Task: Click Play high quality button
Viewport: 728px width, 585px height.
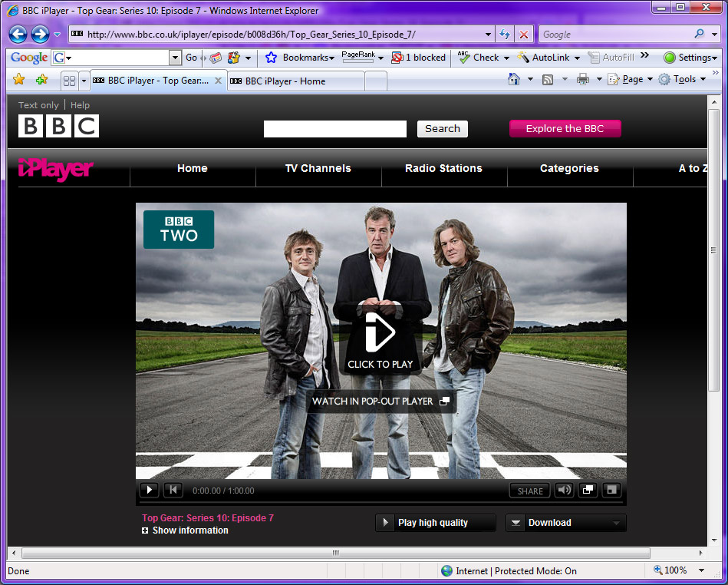Action: pyautogui.click(x=436, y=523)
